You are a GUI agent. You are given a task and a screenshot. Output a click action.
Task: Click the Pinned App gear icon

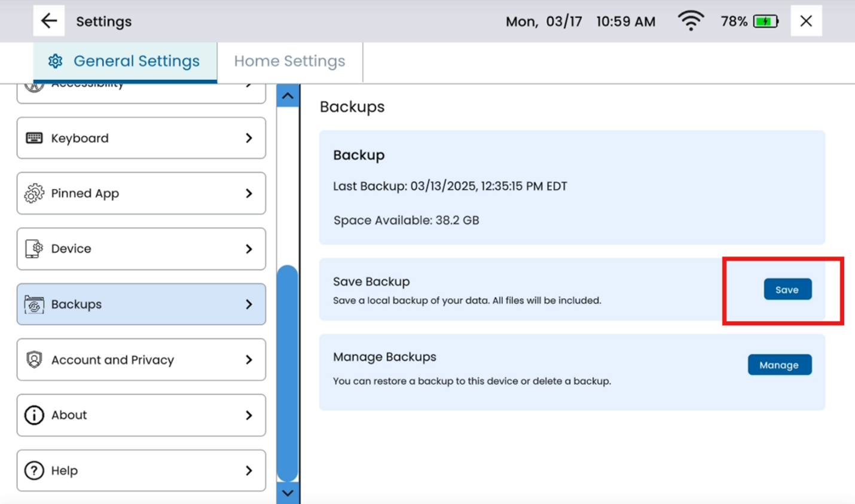click(34, 193)
